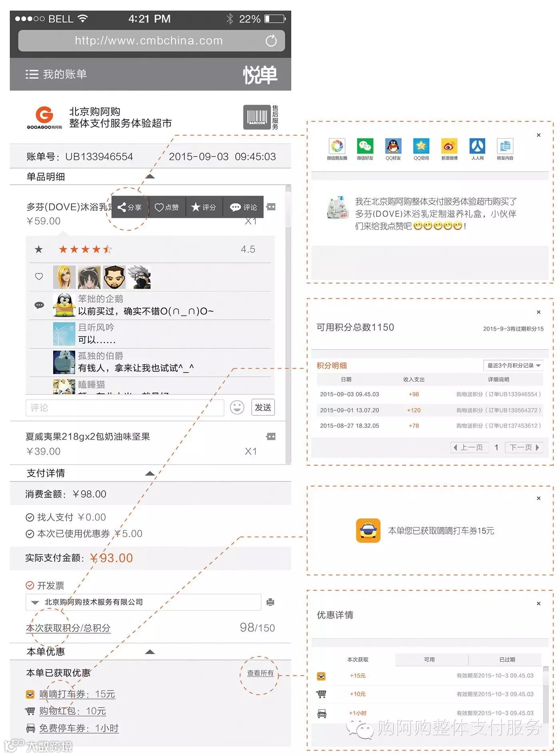This screenshot has width=560, height=756.
Task: Select the points row dated 2015-08-27 18.32.05
Action: click(430, 426)
